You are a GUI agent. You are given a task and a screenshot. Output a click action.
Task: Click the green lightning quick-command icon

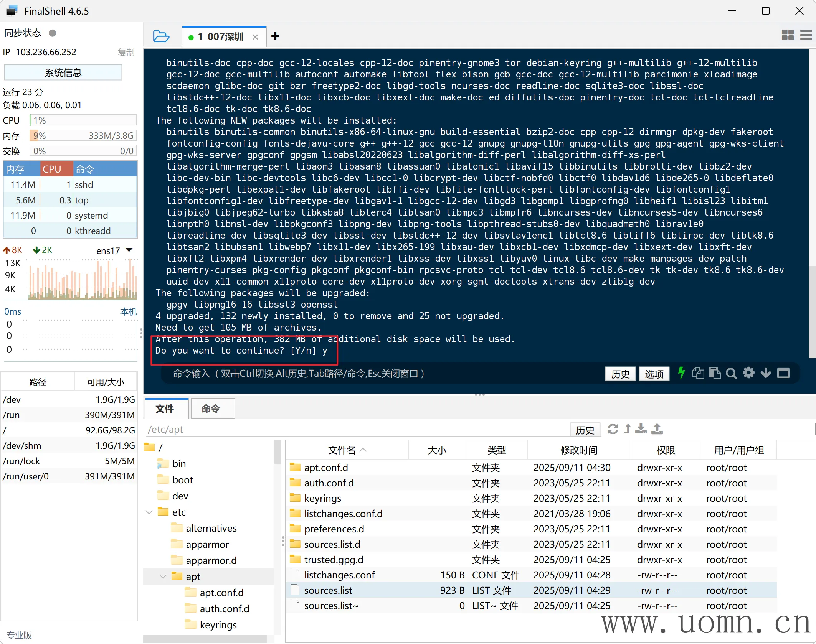(681, 373)
